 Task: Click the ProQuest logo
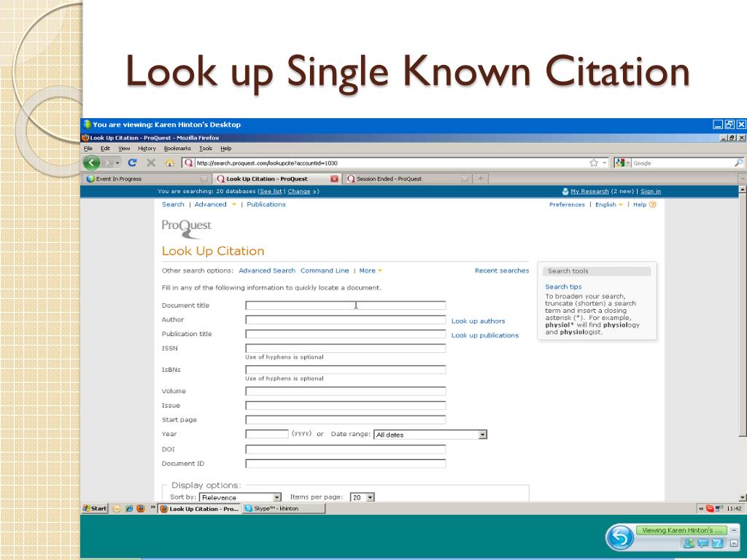186,228
